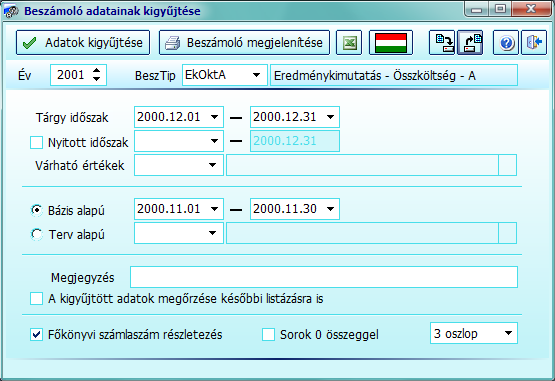Decrease the Év year value
Image resolution: width=555 pixels, height=381 pixels.
pyautogui.click(x=96, y=79)
